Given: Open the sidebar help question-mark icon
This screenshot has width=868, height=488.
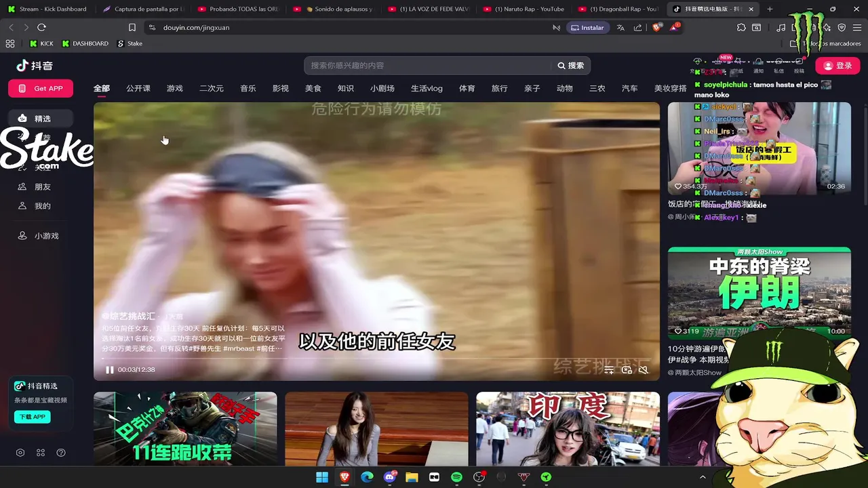Looking at the screenshot, I should tap(61, 453).
